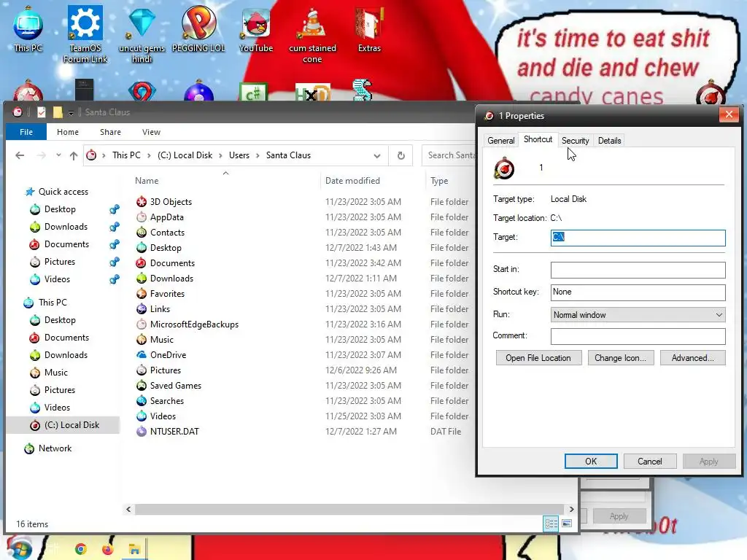The width and height of the screenshot is (747, 560).
Task: Sort by Name column header
Action: [x=147, y=181]
